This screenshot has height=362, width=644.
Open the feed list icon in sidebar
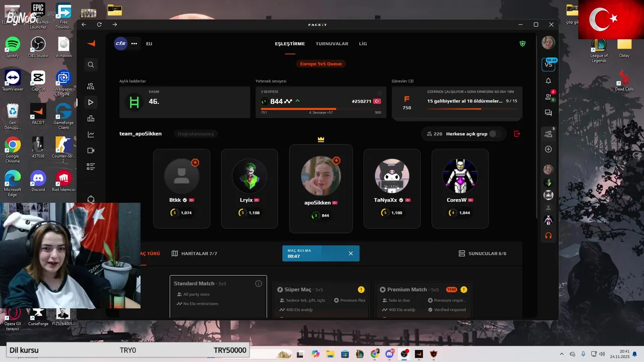91,166
